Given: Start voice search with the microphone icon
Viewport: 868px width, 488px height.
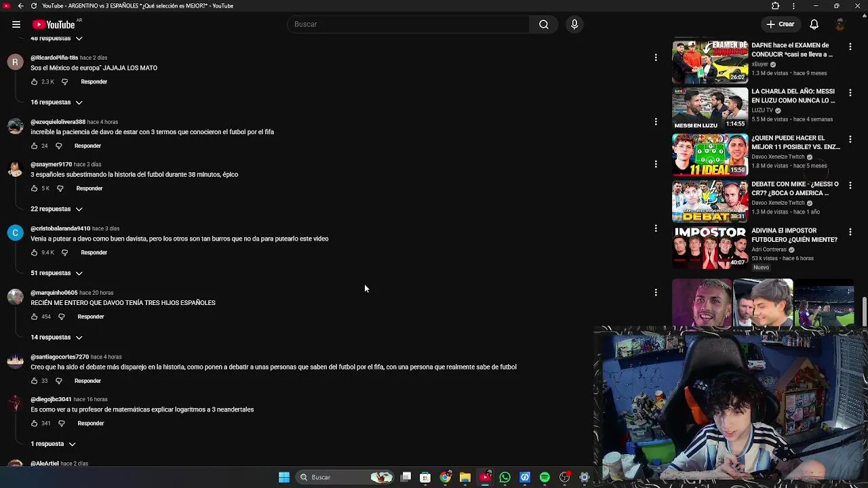Looking at the screenshot, I should click(x=574, y=24).
